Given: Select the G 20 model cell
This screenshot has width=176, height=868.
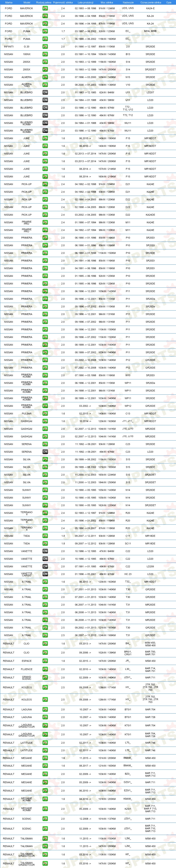Looking at the screenshot, I should (x=27, y=47).
